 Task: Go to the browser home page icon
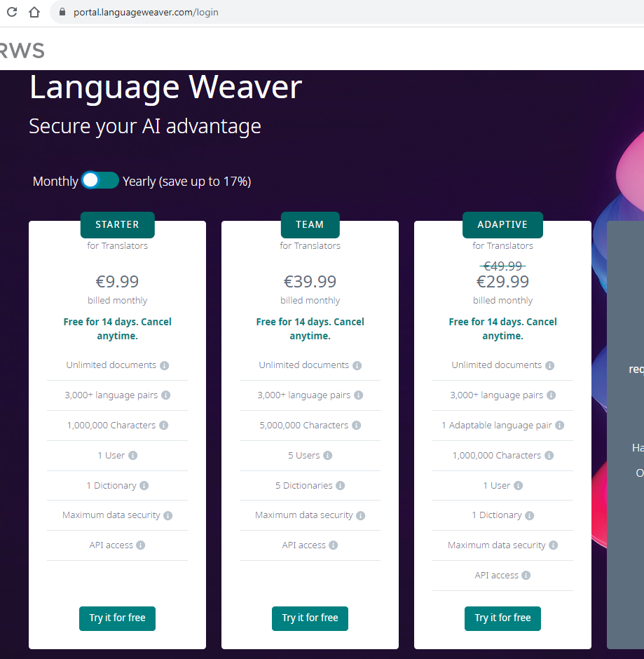(34, 12)
